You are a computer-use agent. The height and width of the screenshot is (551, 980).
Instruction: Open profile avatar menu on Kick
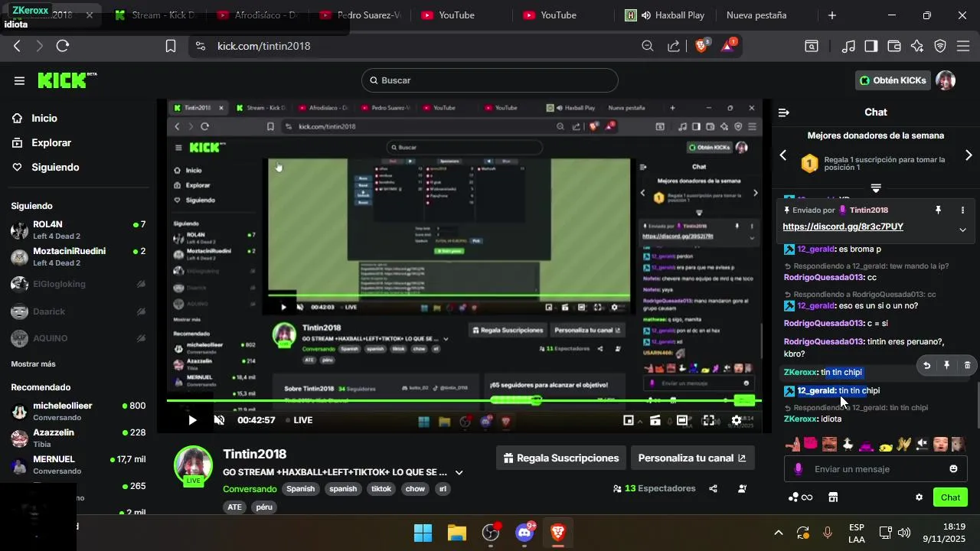[x=946, y=80]
